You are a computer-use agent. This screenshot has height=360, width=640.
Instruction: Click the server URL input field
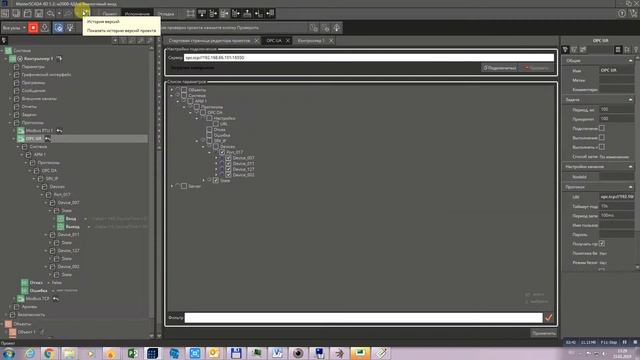tap(369, 58)
